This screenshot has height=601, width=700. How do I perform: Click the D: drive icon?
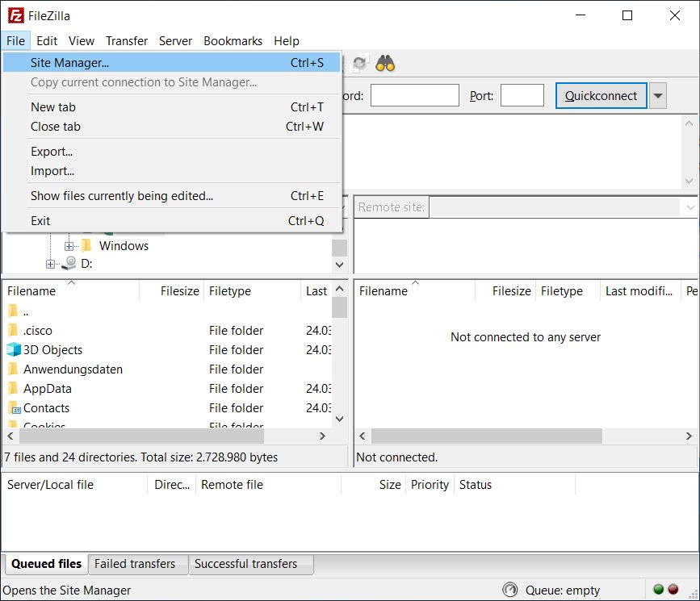click(x=69, y=263)
